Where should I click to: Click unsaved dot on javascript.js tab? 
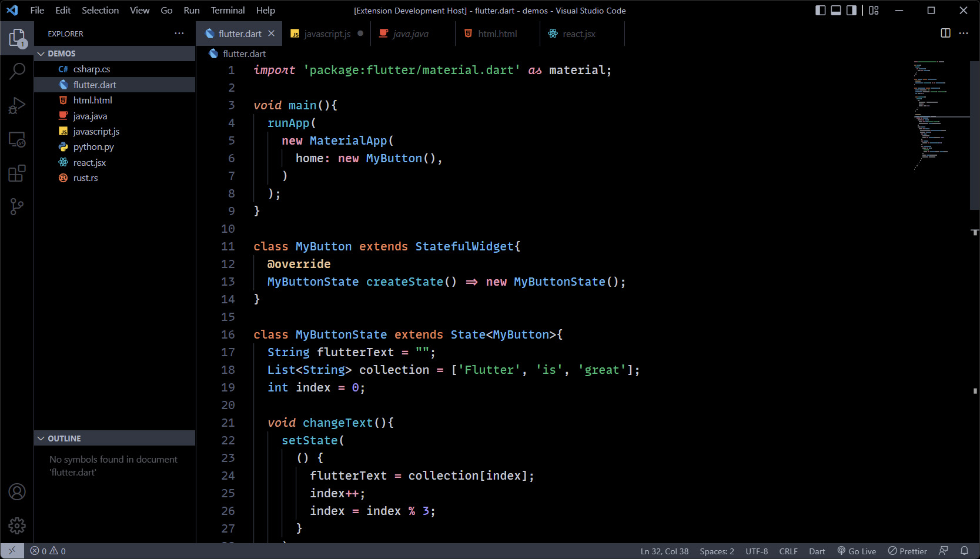click(x=360, y=34)
